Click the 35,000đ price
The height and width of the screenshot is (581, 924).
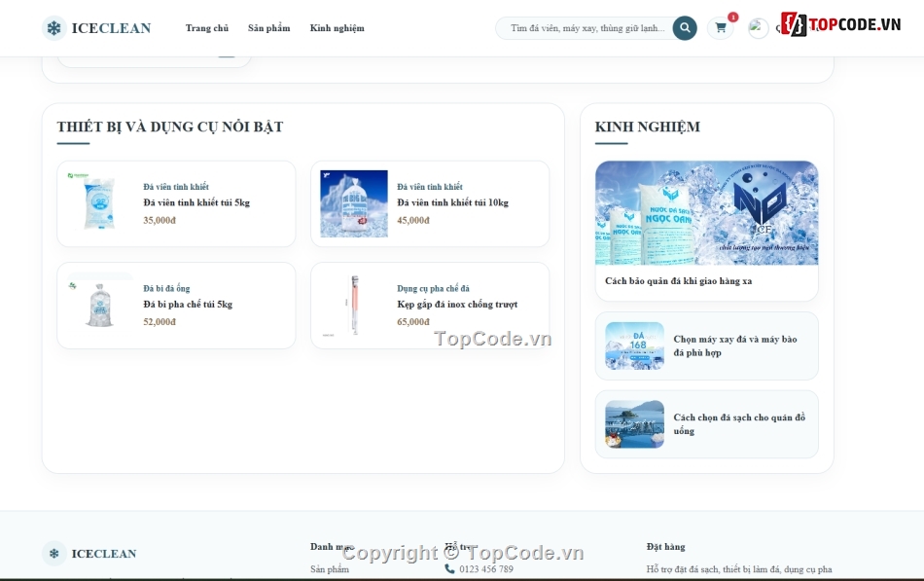160,220
